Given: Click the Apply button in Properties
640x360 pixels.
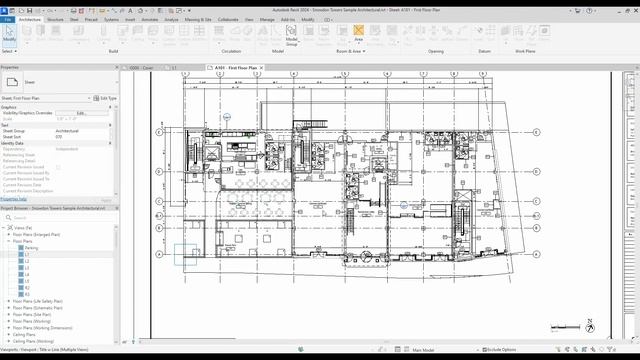Looking at the screenshot, I should pyautogui.click(x=106, y=200).
